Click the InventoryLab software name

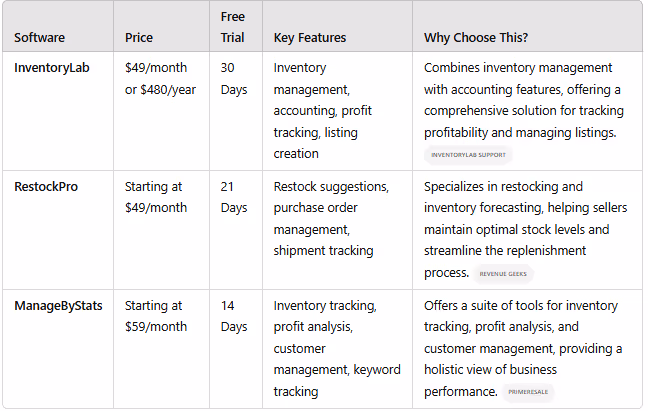coord(52,68)
